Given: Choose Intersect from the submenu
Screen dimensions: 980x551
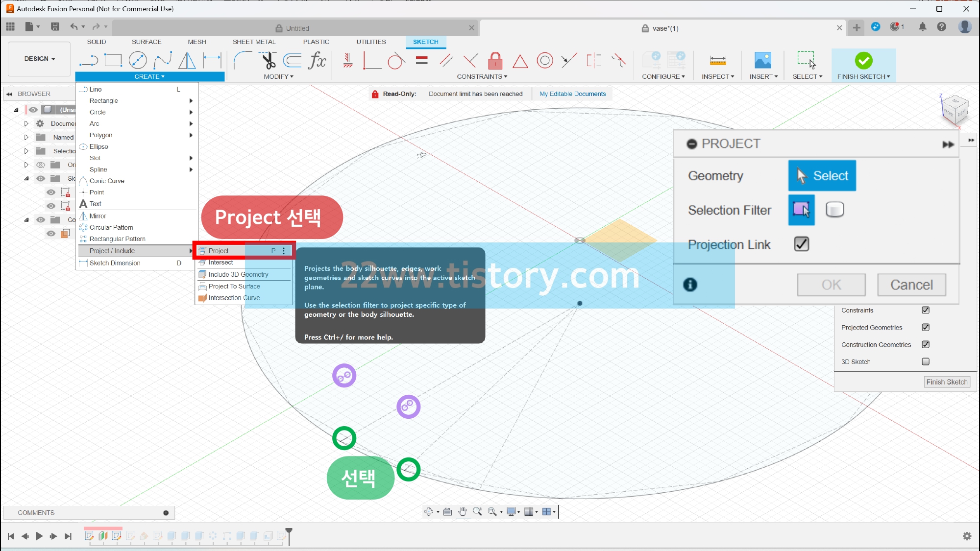Looking at the screenshot, I should tap(220, 263).
